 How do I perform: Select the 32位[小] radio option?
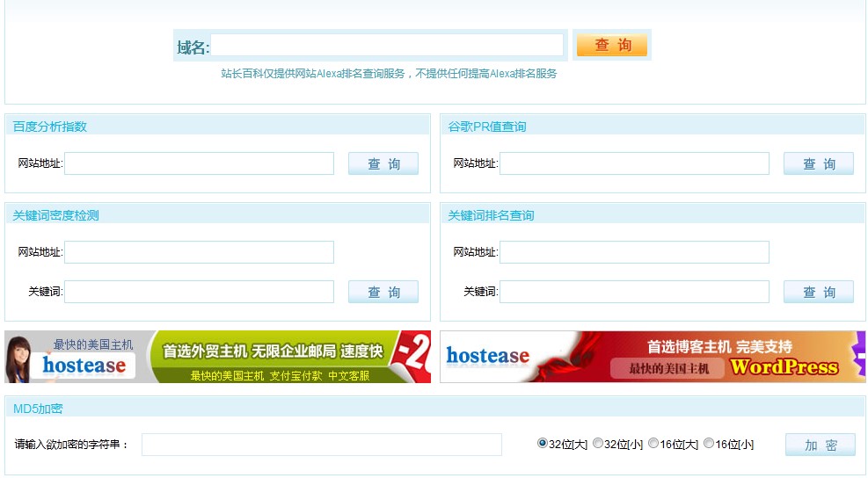[x=598, y=443]
